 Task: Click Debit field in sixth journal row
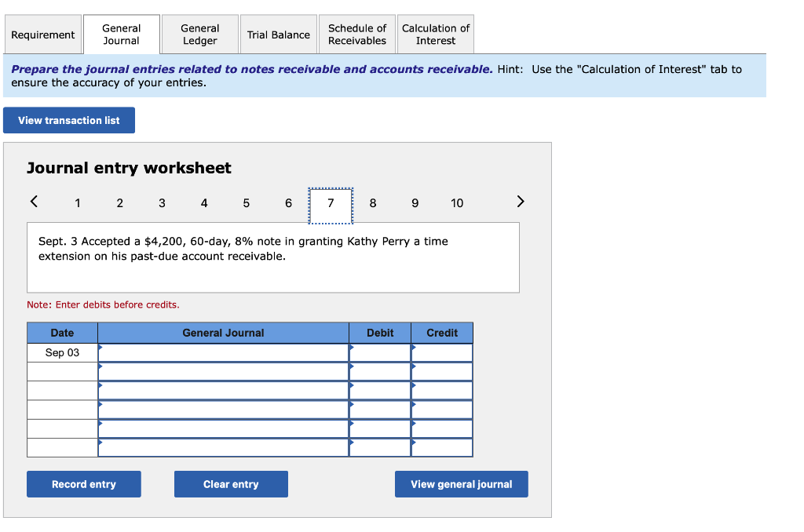point(380,447)
